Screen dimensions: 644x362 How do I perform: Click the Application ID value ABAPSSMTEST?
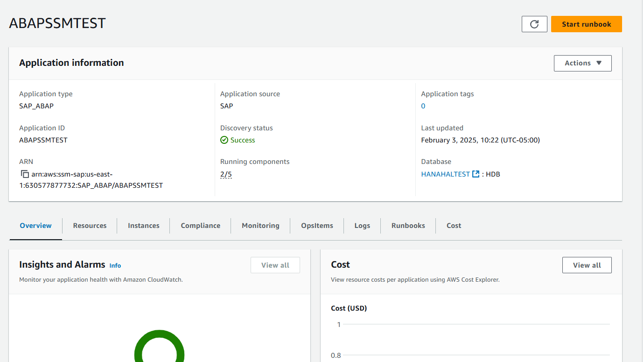pyautogui.click(x=43, y=140)
